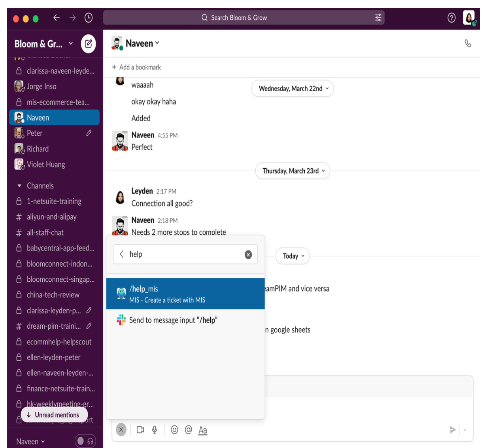Open the mis-ecommerce-tea... channel
The height and width of the screenshot is (448, 502).
[x=54, y=102]
